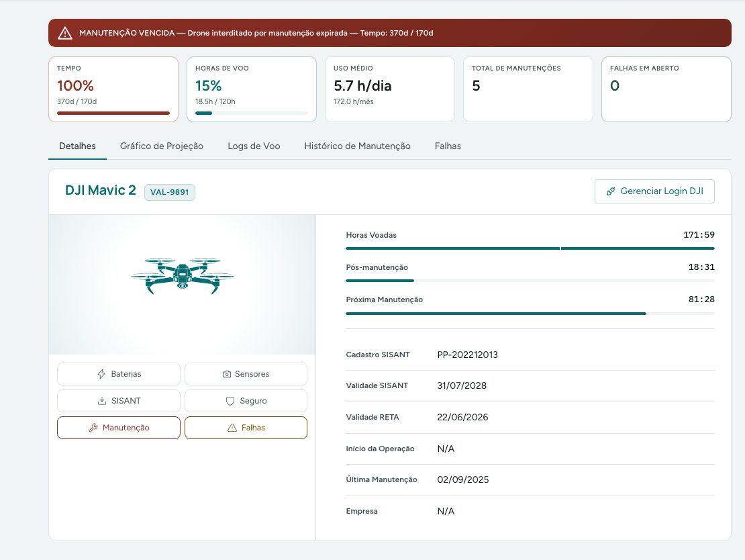Click the Horas Voadas value 171:59
The image size is (745, 560).
coord(699,235)
